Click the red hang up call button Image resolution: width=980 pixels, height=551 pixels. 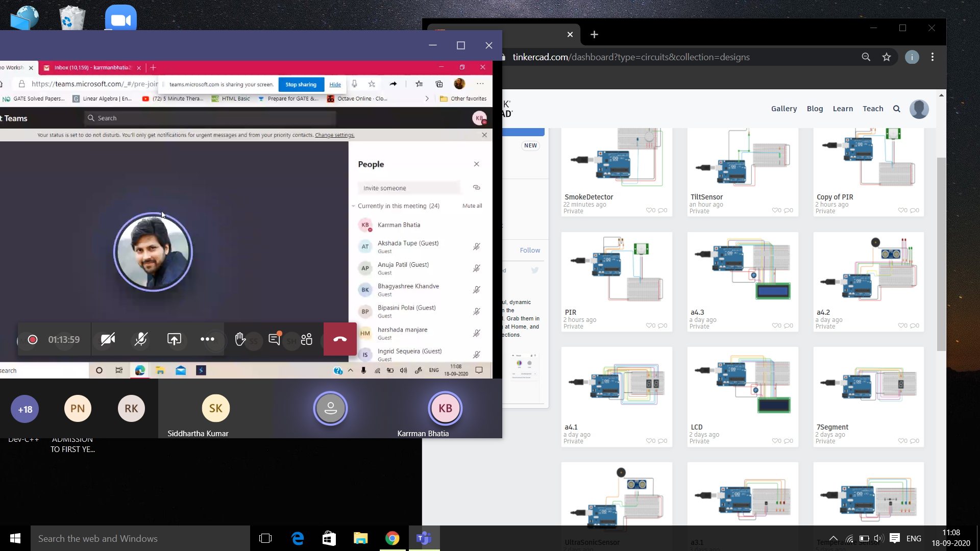pos(340,339)
